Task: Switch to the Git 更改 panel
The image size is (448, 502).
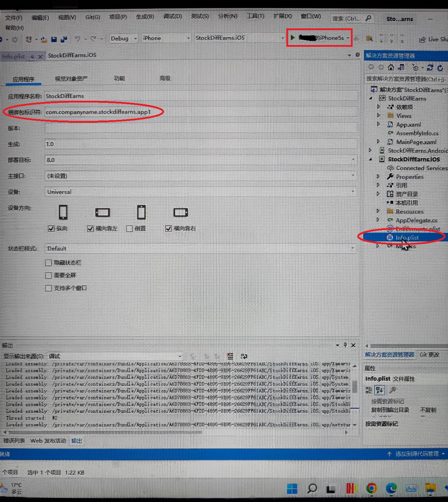Action: [x=430, y=354]
